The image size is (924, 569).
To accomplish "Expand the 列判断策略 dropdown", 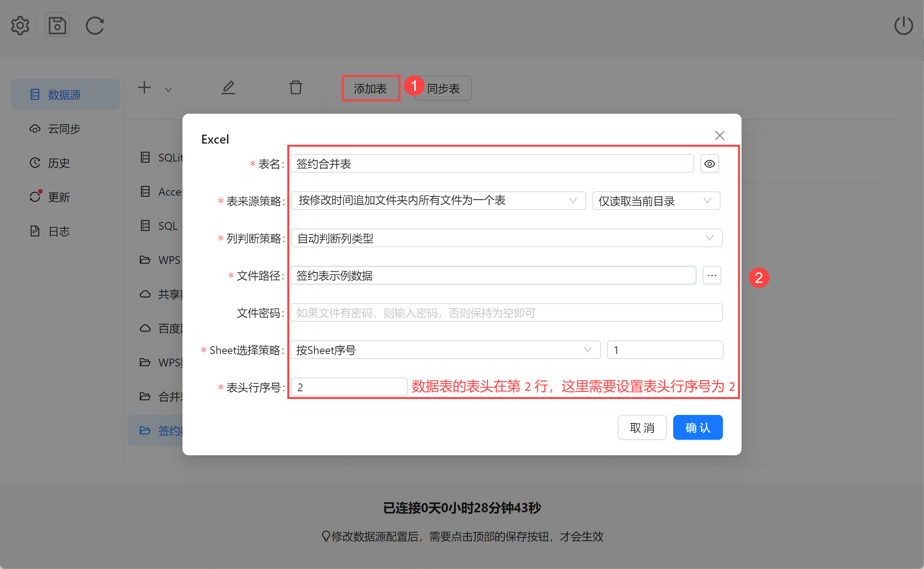I will (506, 238).
